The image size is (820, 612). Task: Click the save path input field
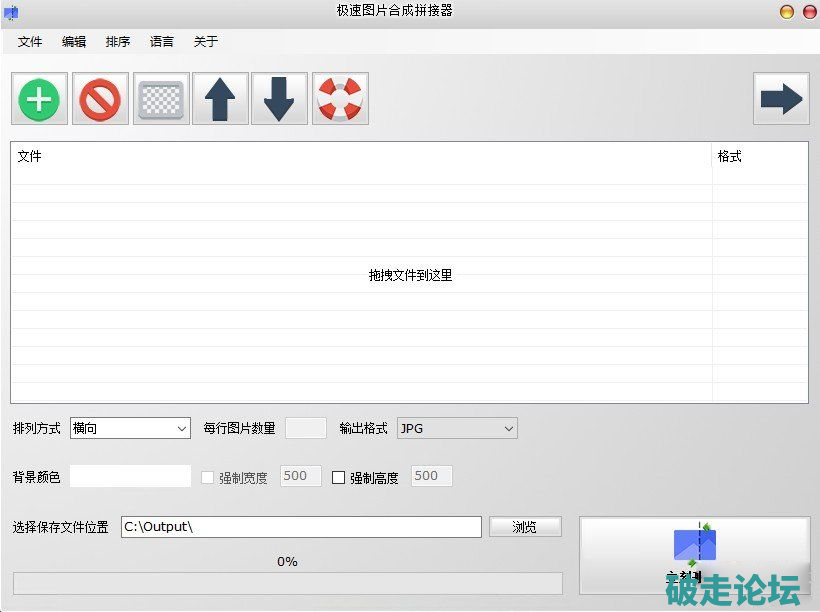(x=300, y=527)
